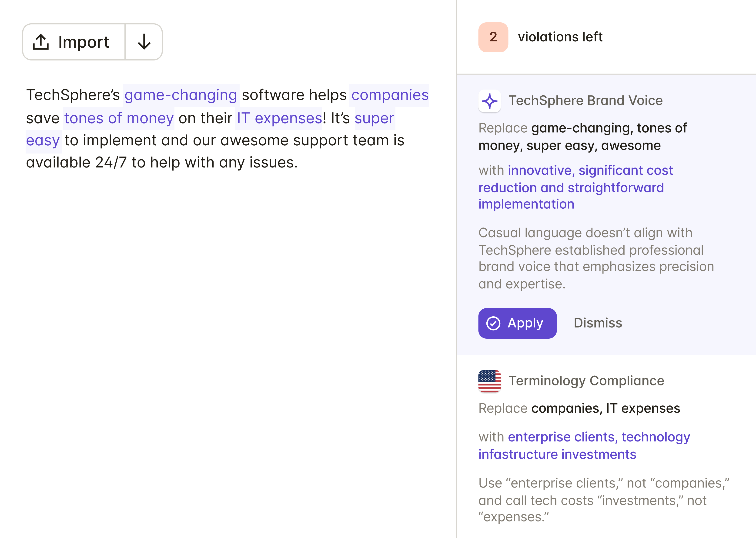The image size is (756, 538).
Task: Click the suggested "innovative, significant cost" replacement text
Action: pyautogui.click(x=590, y=170)
